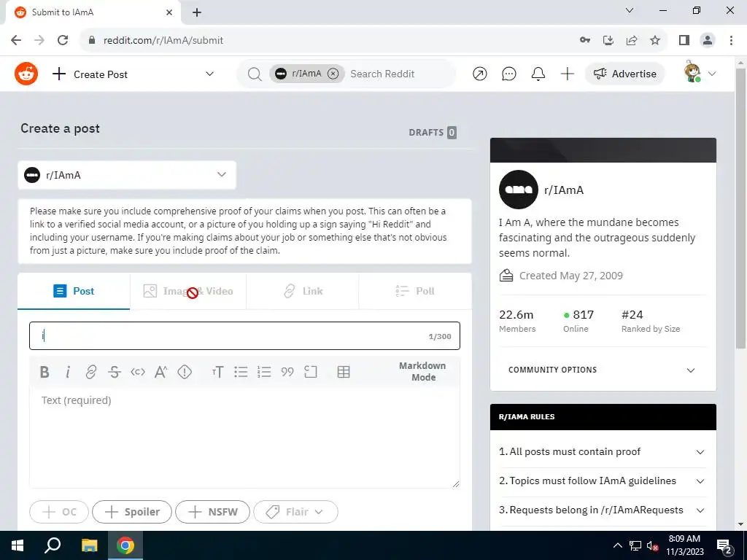Click the browser address bar URL

coord(163,41)
